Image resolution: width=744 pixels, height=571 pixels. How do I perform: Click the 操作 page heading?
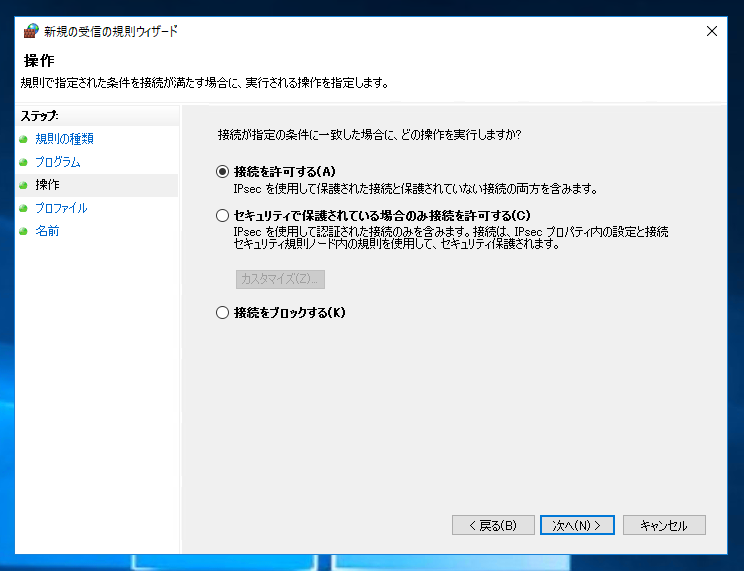tap(39, 60)
